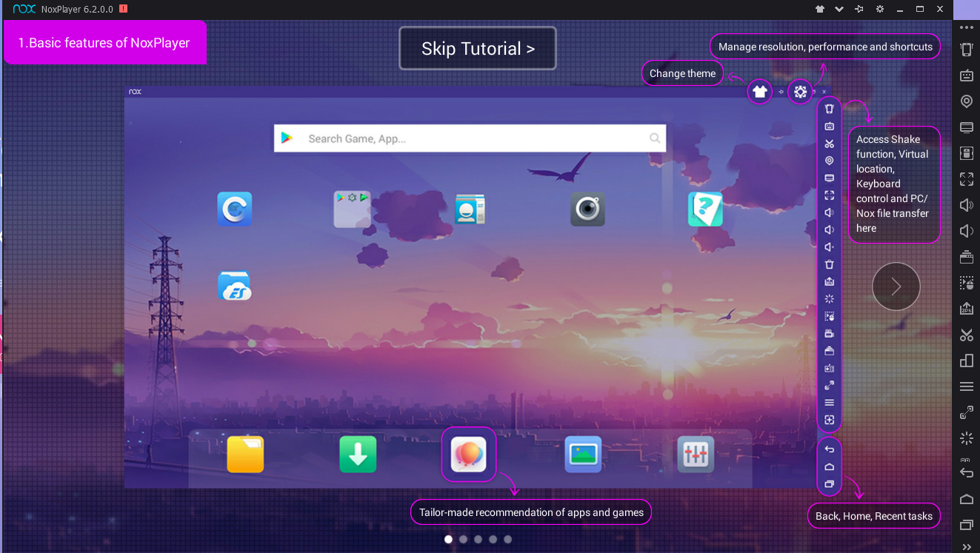
Task: Click the volume down speaker icon
Action: coord(966,231)
